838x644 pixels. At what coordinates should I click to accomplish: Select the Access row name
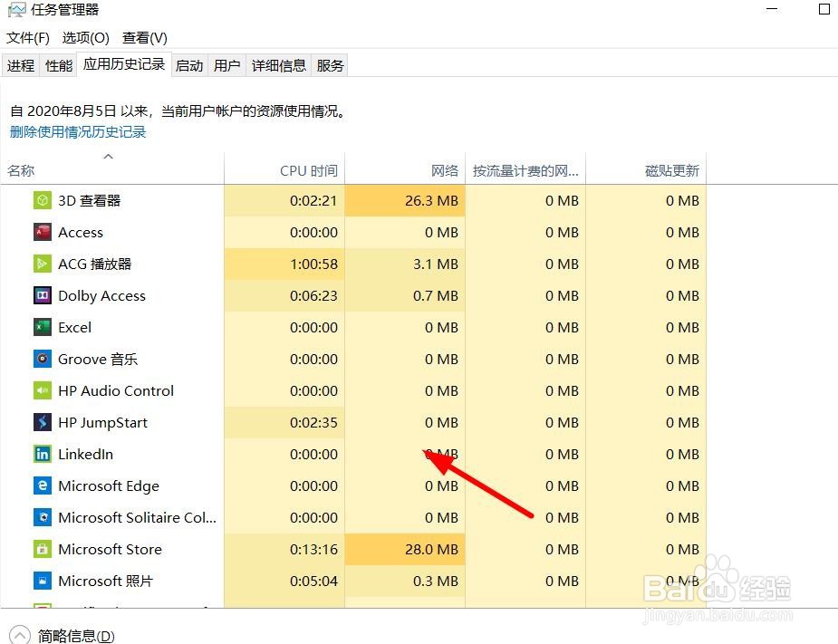click(x=80, y=232)
